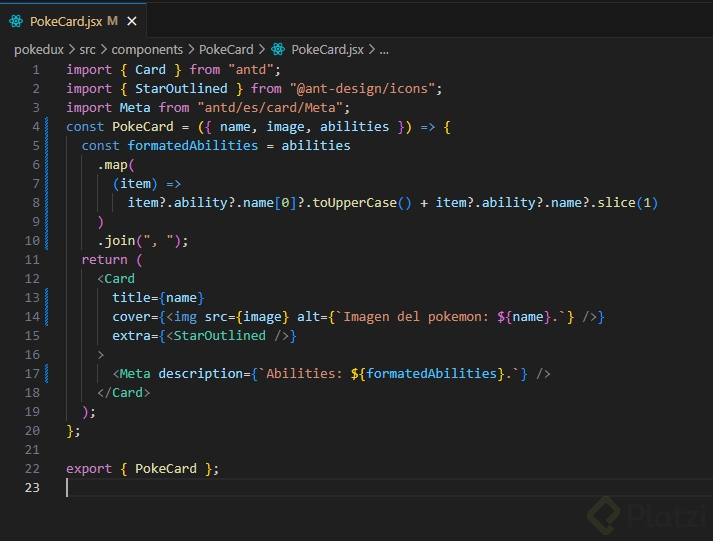Click the title={name} prop
The image size is (713, 541).
(x=158, y=298)
